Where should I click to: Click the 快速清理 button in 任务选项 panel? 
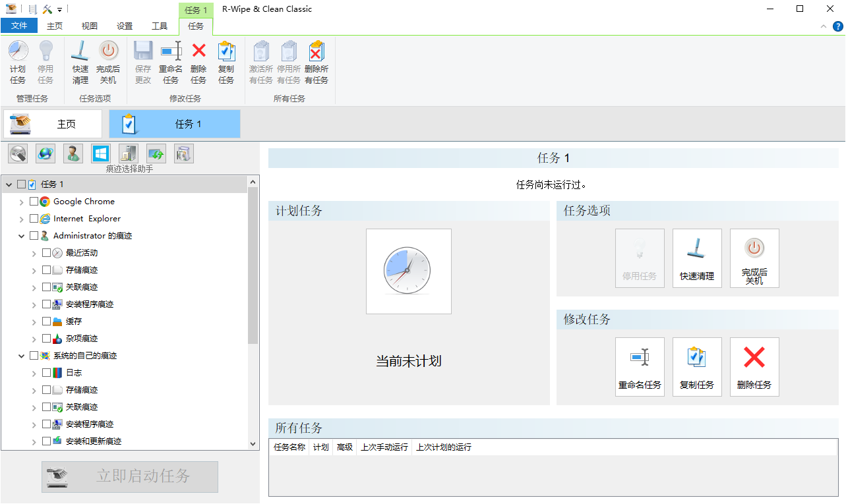pos(697,258)
